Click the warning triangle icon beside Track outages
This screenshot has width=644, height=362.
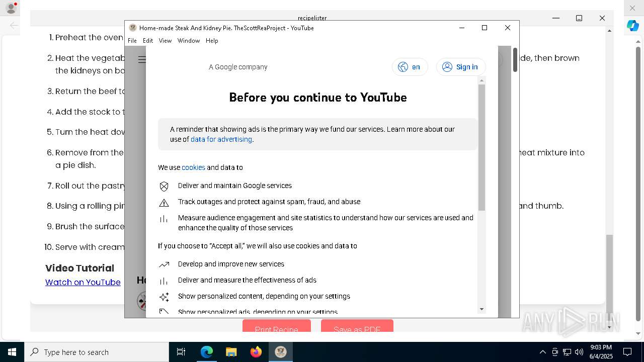tap(164, 203)
